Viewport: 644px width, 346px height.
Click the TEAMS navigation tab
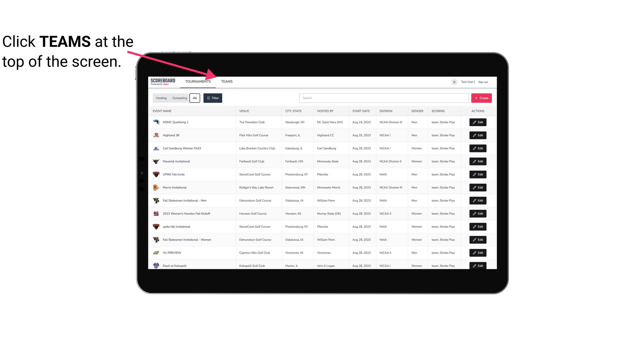pos(226,81)
